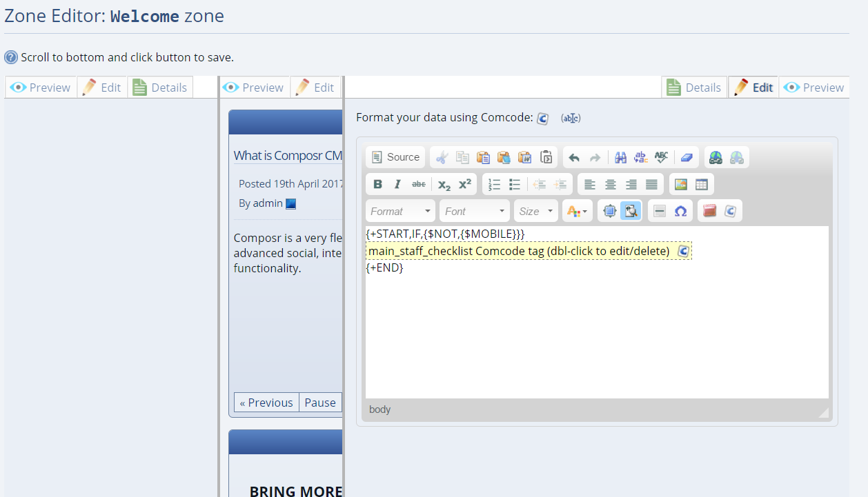Switch to the right panel Preview tab

pos(814,88)
